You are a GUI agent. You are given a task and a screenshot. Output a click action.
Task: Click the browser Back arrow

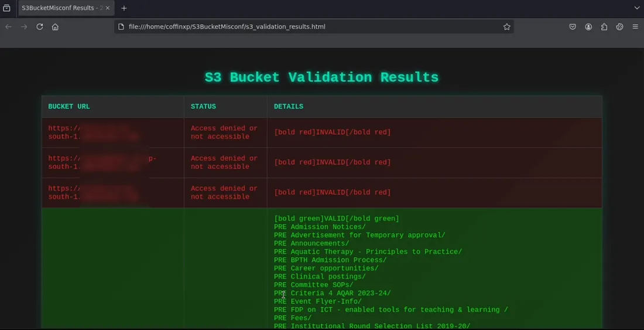pyautogui.click(x=8, y=27)
